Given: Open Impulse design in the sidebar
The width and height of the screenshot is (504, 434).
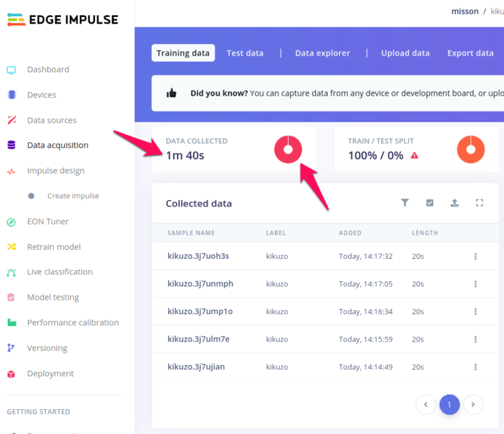Looking at the screenshot, I should (x=55, y=171).
